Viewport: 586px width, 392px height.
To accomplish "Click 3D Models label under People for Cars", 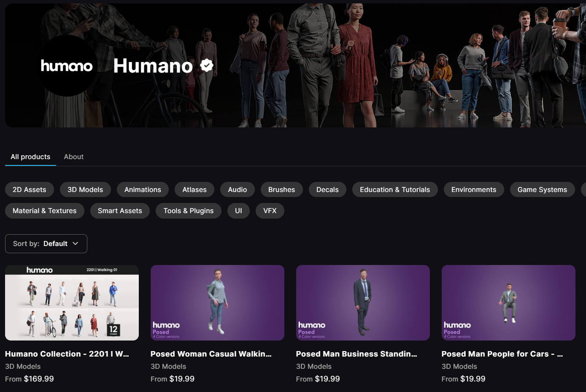I will (459, 366).
